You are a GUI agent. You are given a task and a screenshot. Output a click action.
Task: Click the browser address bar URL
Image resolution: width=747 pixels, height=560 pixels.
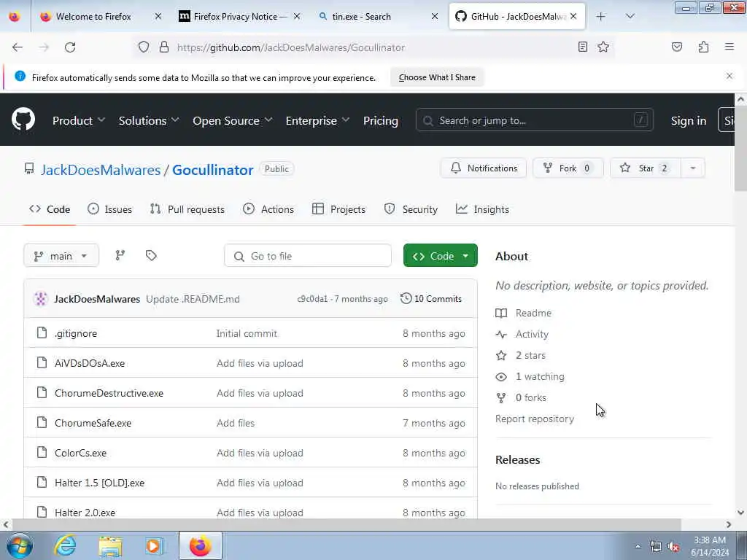click(x=290, y=47)
